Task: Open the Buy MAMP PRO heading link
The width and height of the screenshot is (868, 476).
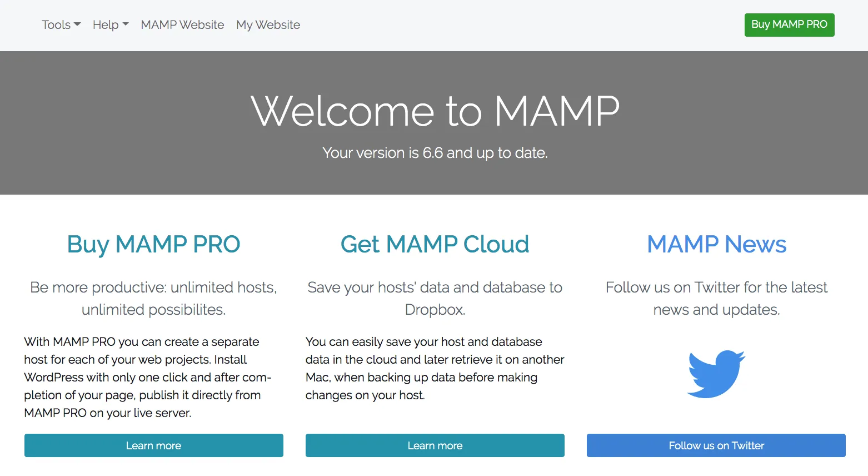Action: [153, 245]
